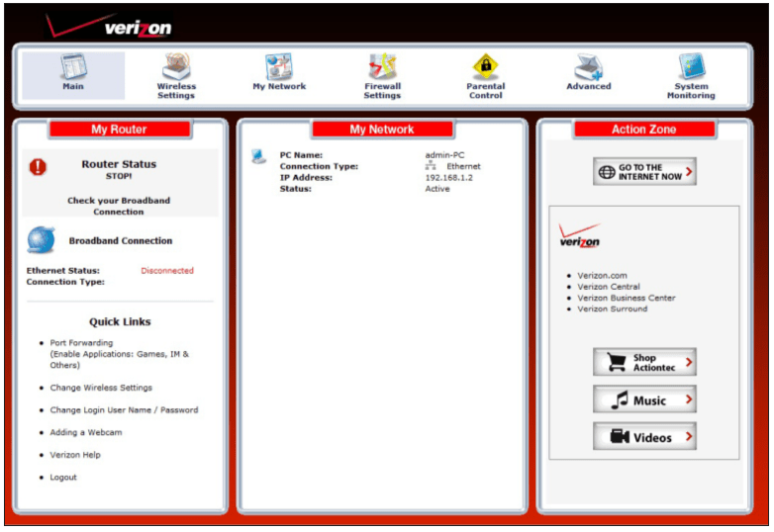Click the Broadband Connection heading link
774x532 pixels.
(x=121, y=240)
